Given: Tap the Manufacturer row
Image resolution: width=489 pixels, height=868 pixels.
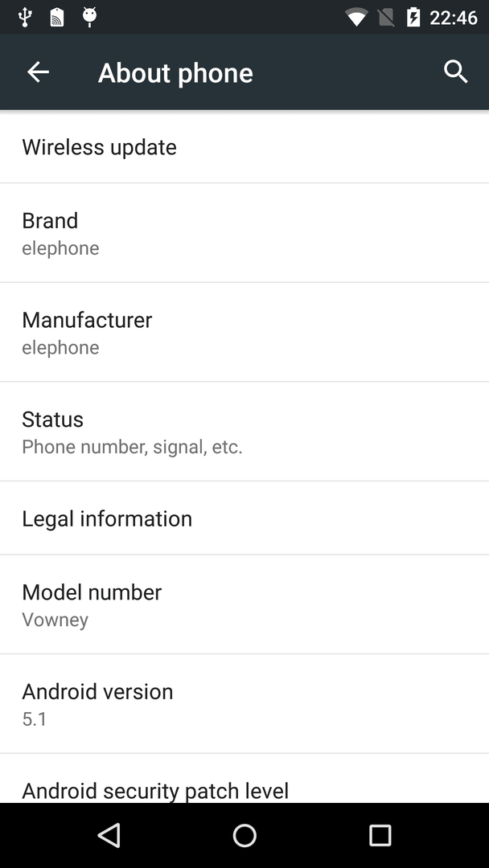Looking at the screenshot, I should pos(244,332).
